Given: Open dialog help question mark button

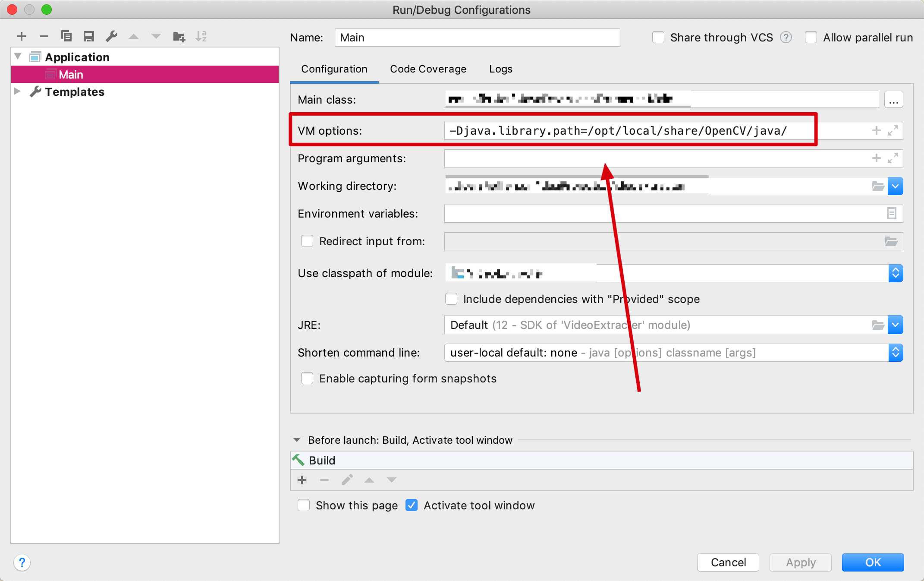Looking at the screenshot, I should tap(22, 562).
